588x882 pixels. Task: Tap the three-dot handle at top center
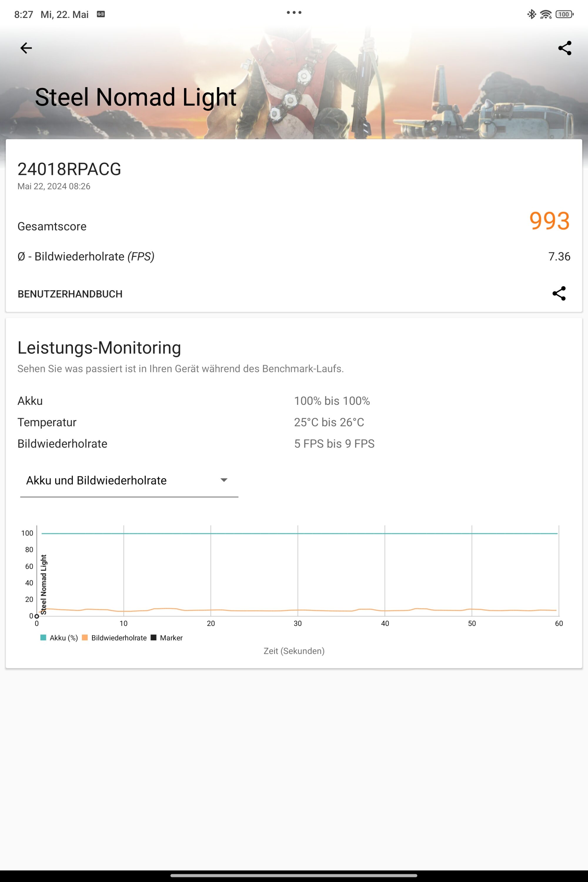pos(294,12)
